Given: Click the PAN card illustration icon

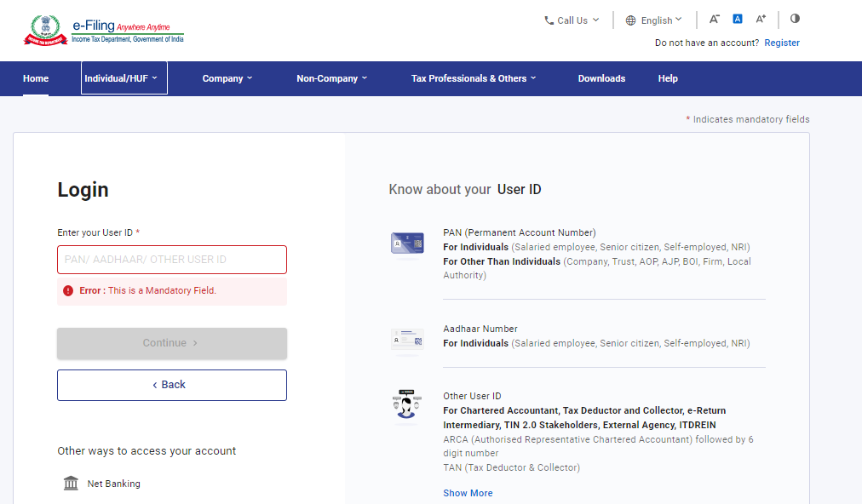Looking at the screenshot, I should tap(407, 243).
